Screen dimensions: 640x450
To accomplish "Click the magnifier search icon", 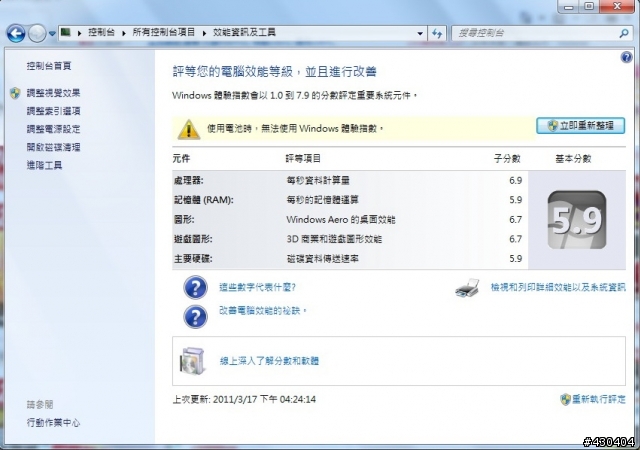I will coord(624,33).
